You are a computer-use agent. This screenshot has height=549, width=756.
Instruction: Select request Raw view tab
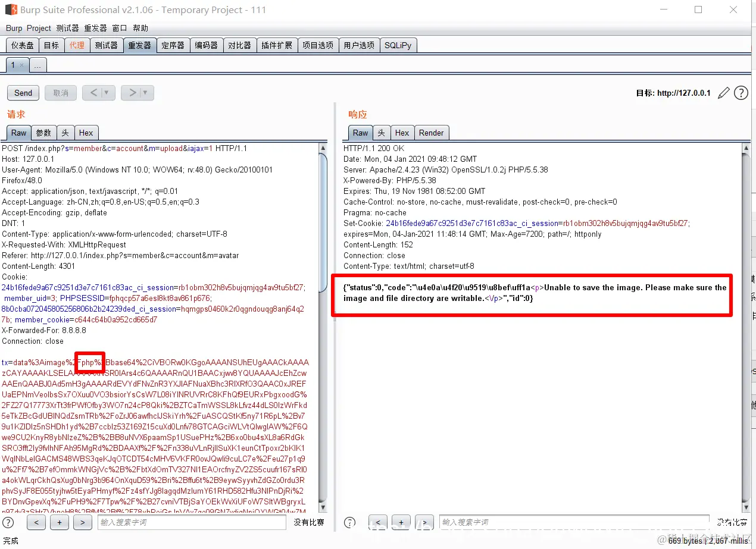pos(19,133)
